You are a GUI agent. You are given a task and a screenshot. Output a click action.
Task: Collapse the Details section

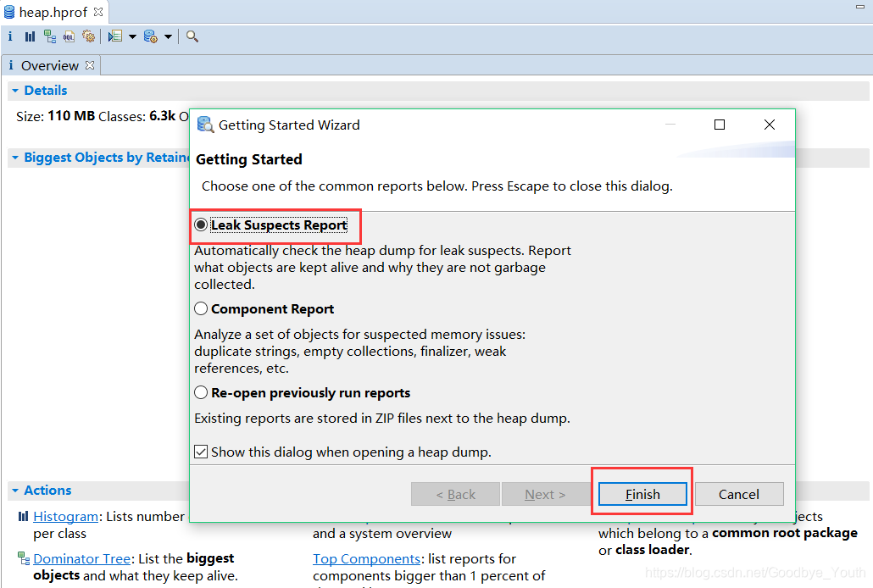click(15, 90)
